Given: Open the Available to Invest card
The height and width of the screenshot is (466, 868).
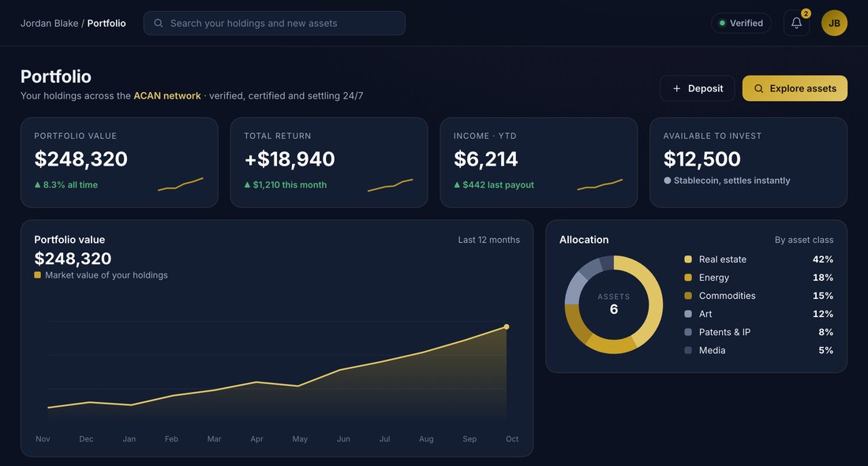Looking at the screenshot, I should [x=748, y=162].
